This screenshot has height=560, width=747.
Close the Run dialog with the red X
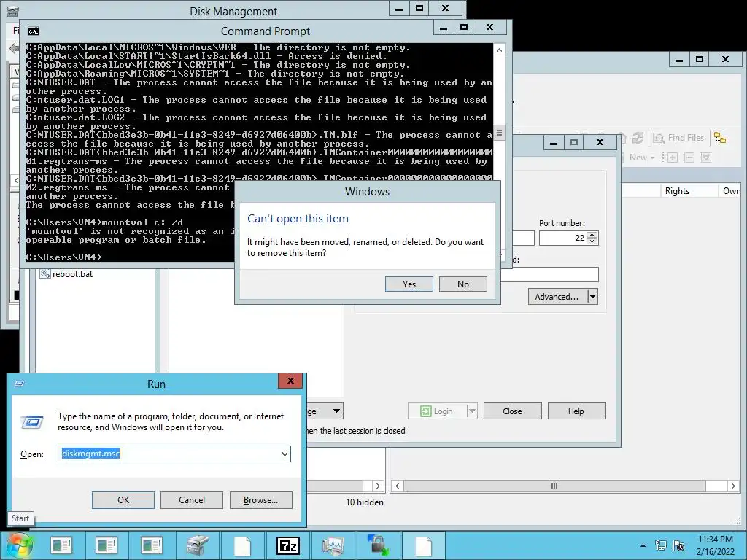coord(290,381)
